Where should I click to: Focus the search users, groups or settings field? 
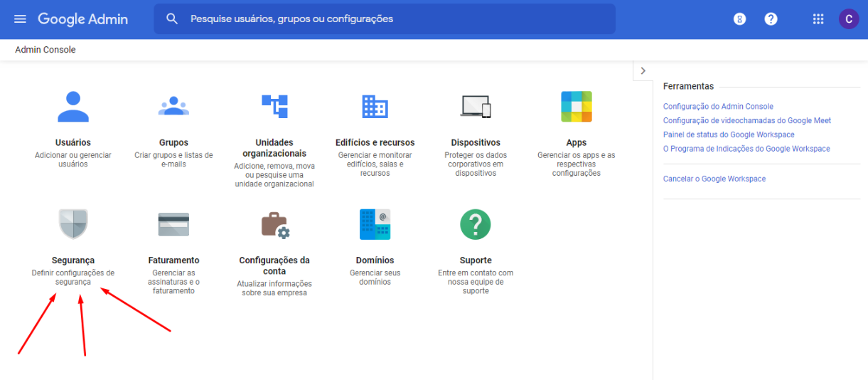click(385, 19)
